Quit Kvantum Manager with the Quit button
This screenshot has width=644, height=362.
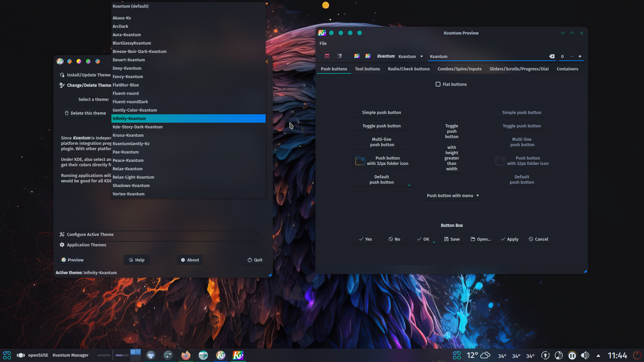tap(255, 260)
